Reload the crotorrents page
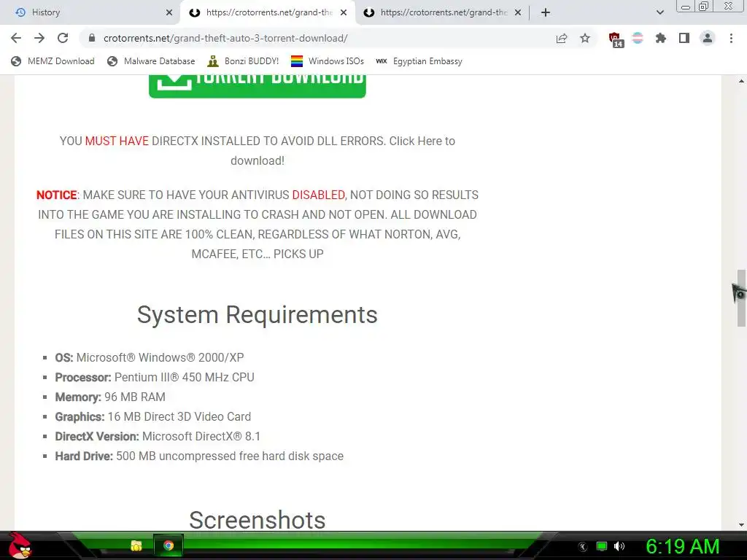The image size is (747, 560). 63,38
